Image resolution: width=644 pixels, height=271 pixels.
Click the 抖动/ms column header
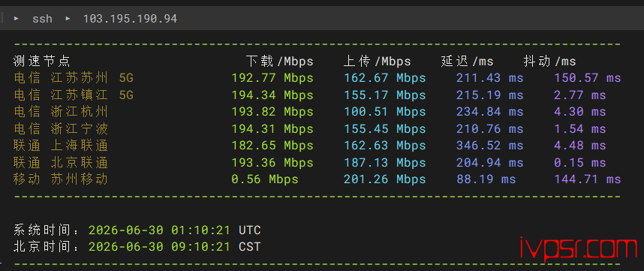(x=550, y=61)
